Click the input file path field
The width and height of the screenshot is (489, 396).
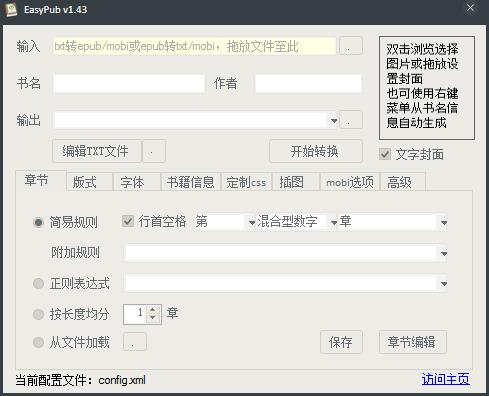(194, 46)
